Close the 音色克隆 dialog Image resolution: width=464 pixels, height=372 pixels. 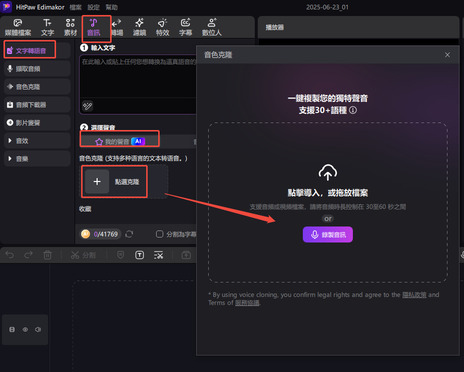point(447,55)
